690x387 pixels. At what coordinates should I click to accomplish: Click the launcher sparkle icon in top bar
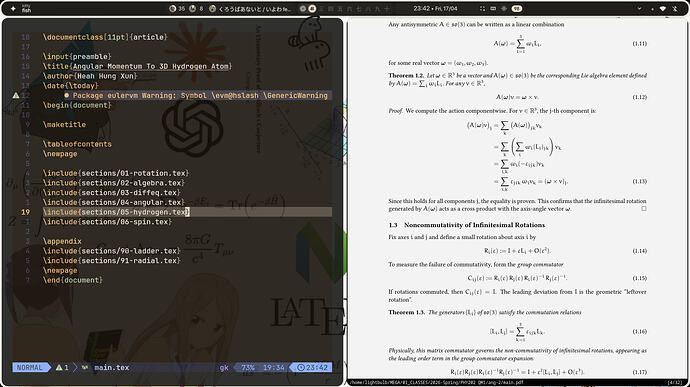click(13, 8)
